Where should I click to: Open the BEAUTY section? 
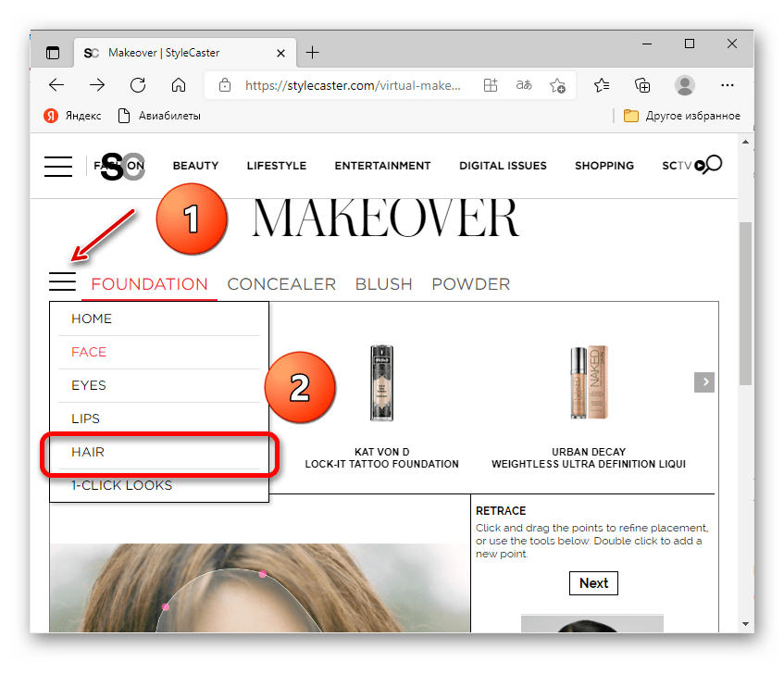(x=195, y=166)
